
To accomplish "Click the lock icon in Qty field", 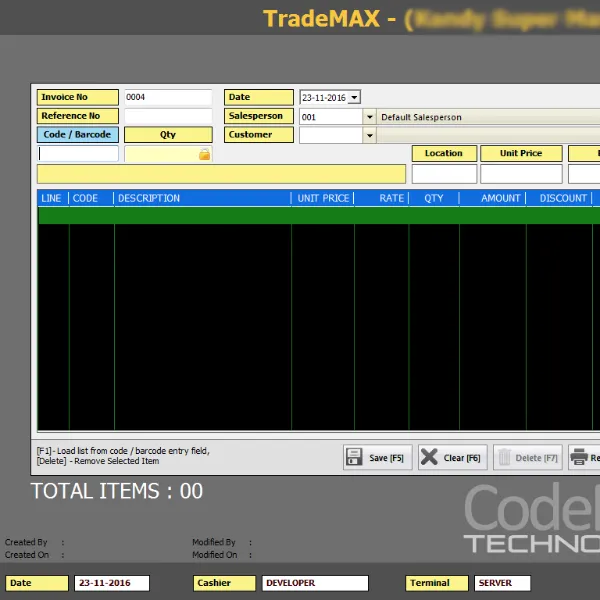I will (x=204, y=154).
